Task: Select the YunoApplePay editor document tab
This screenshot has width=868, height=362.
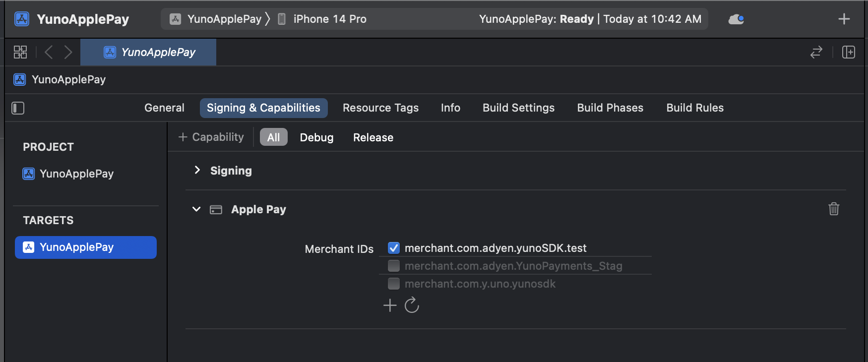Action: (148, 52)
